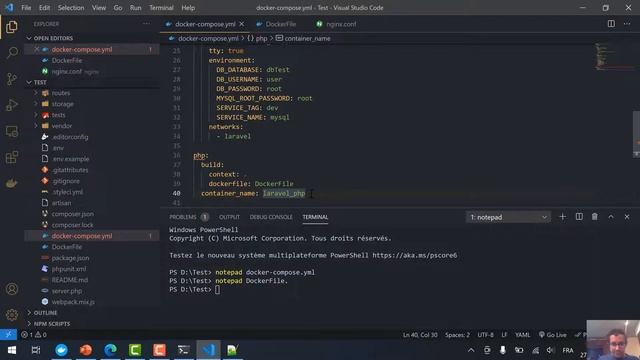Open composer.json in explorer
640x360 pixels.
pos(73,214)
